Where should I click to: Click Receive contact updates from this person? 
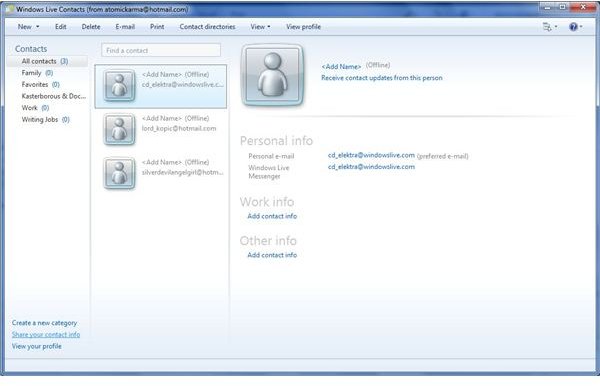[382, 78]
